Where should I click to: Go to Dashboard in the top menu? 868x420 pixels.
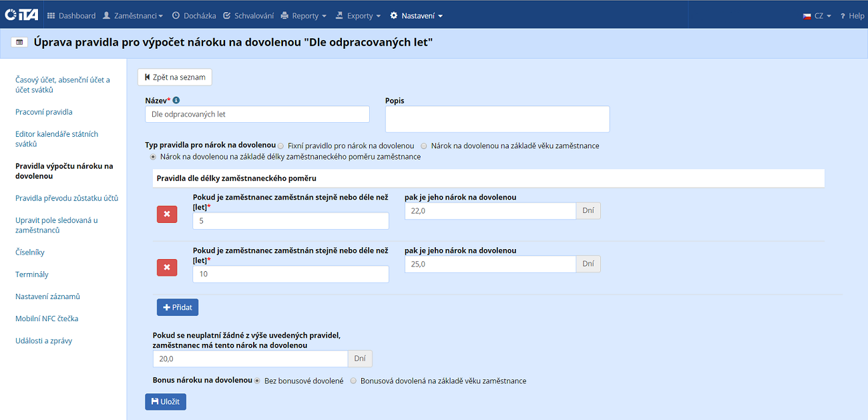coord(71,15)
